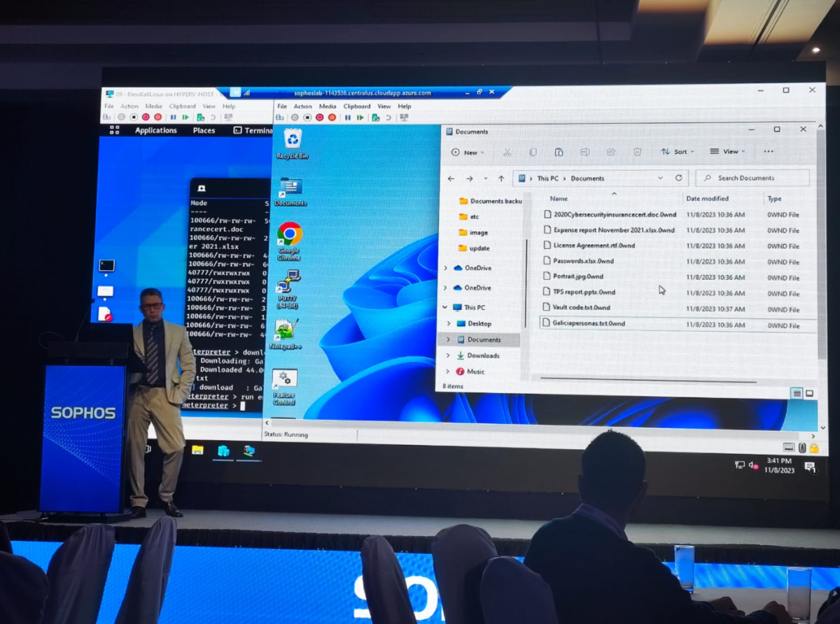Sort by Type column header
The image size is (840, 624).
[774, 199]
